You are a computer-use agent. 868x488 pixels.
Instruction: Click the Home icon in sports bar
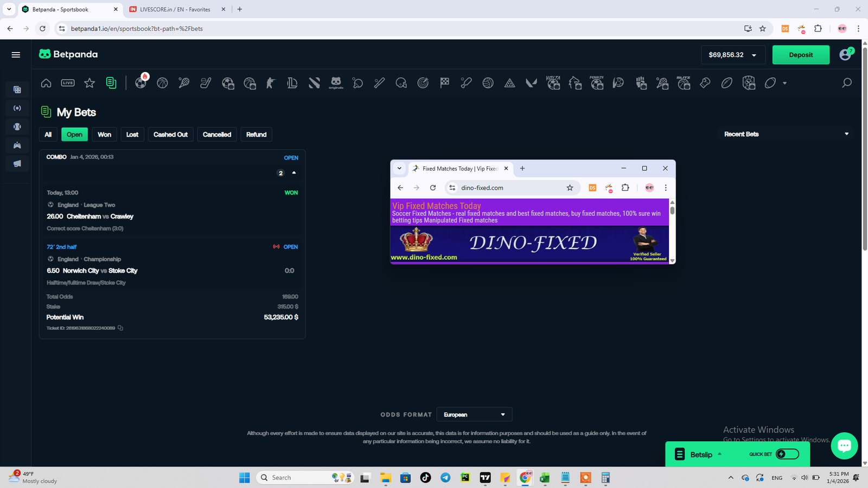point(46,83)
